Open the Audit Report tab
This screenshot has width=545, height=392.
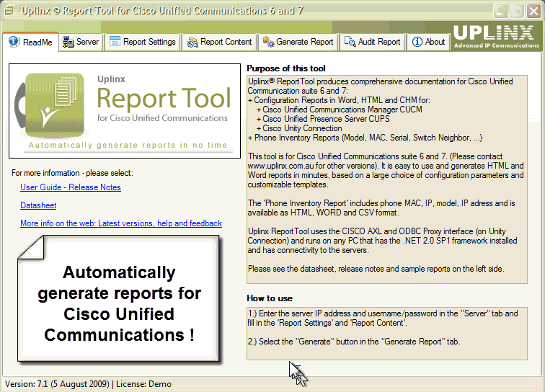372,42
